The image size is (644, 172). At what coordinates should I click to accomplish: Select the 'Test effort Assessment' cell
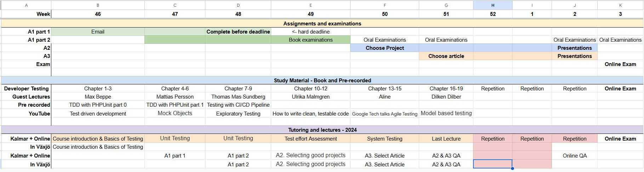point(310,139)
